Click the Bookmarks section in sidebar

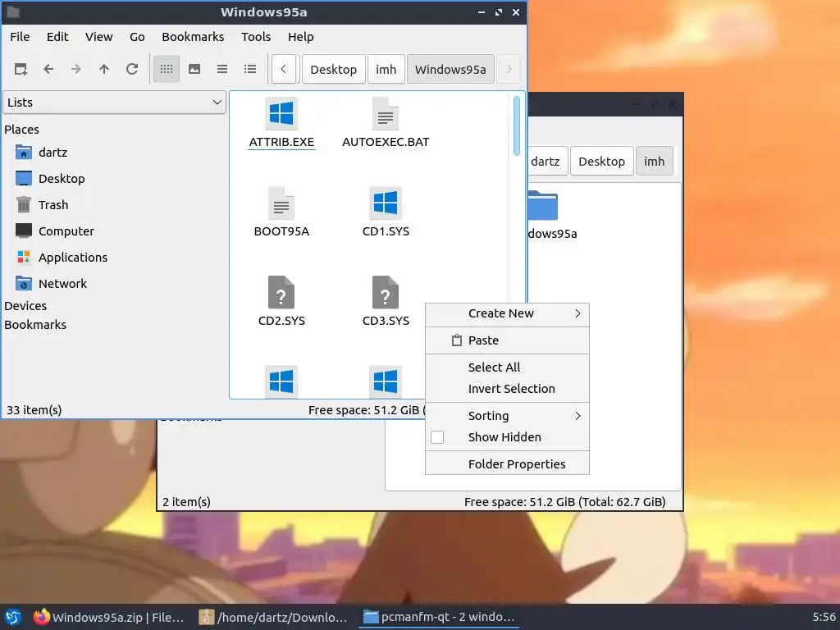pos(35,325)
